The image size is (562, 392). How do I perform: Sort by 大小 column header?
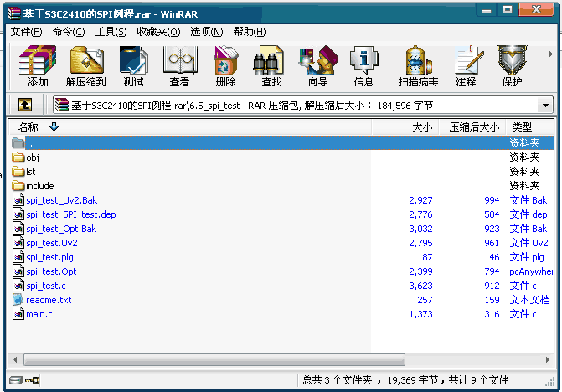[x=405, y=126]
